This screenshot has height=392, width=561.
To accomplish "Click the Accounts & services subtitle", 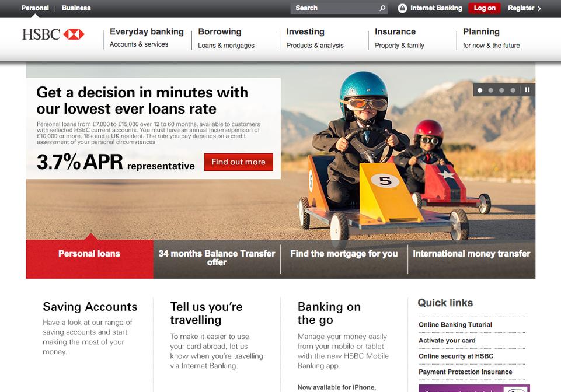I will 139,44.
